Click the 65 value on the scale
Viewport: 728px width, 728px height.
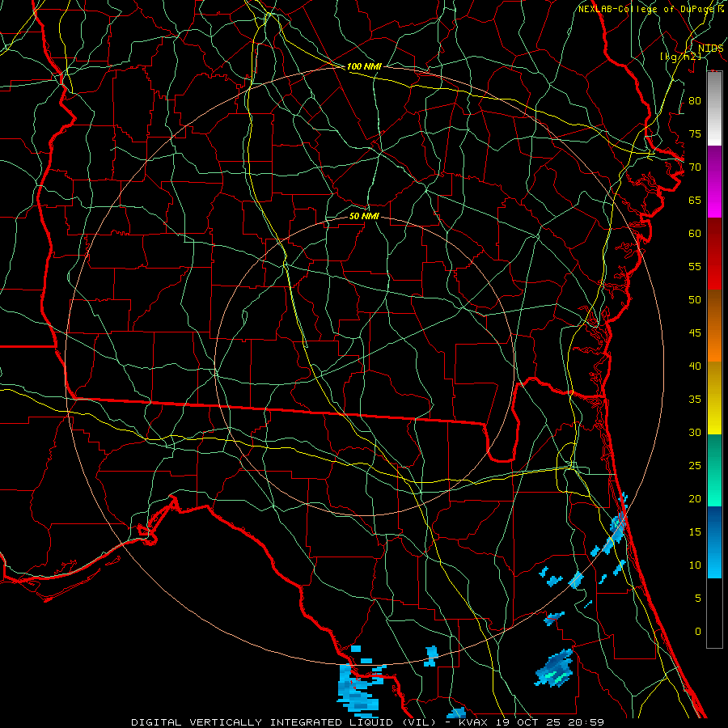[x=695, y=200]
